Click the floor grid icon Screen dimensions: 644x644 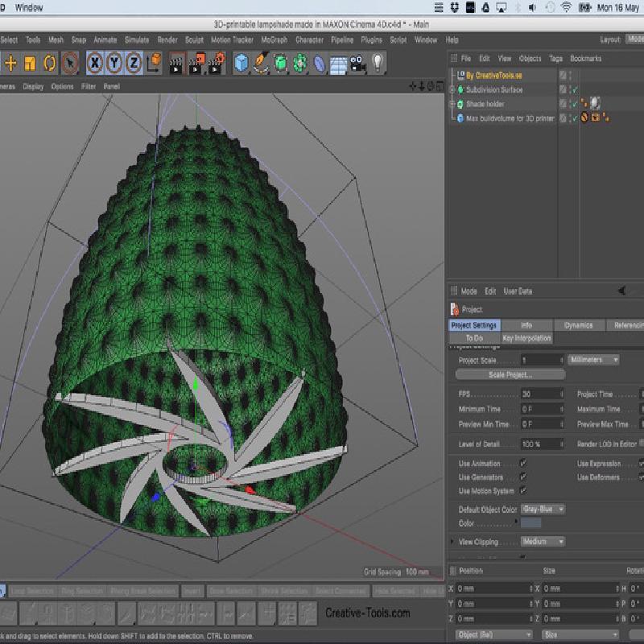click(x=338, y=63)
